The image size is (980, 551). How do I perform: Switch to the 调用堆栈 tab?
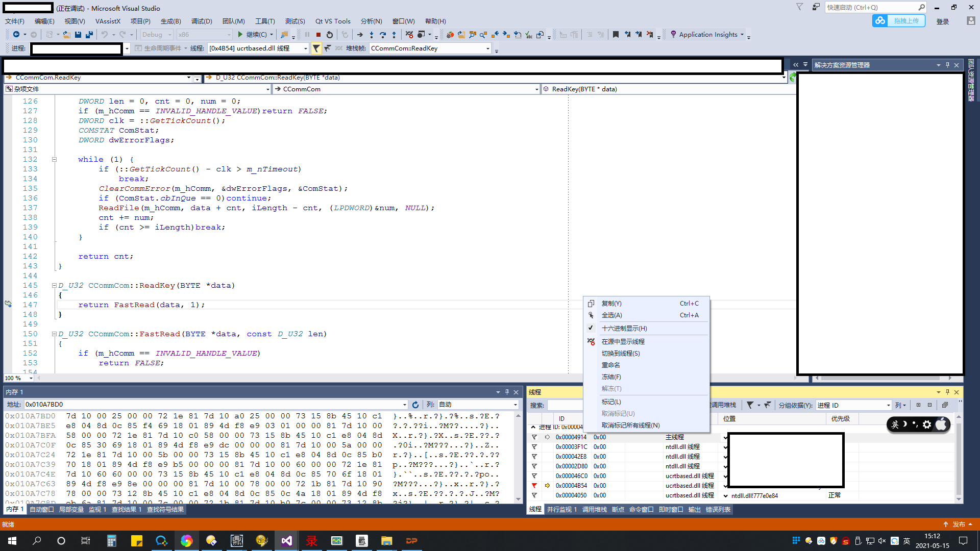pos(594,510)
